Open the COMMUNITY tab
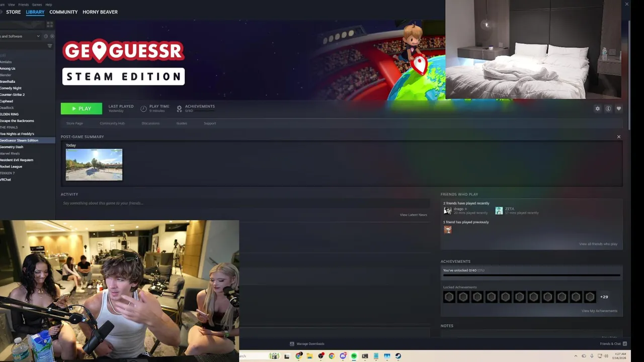 tap(63, 12)
